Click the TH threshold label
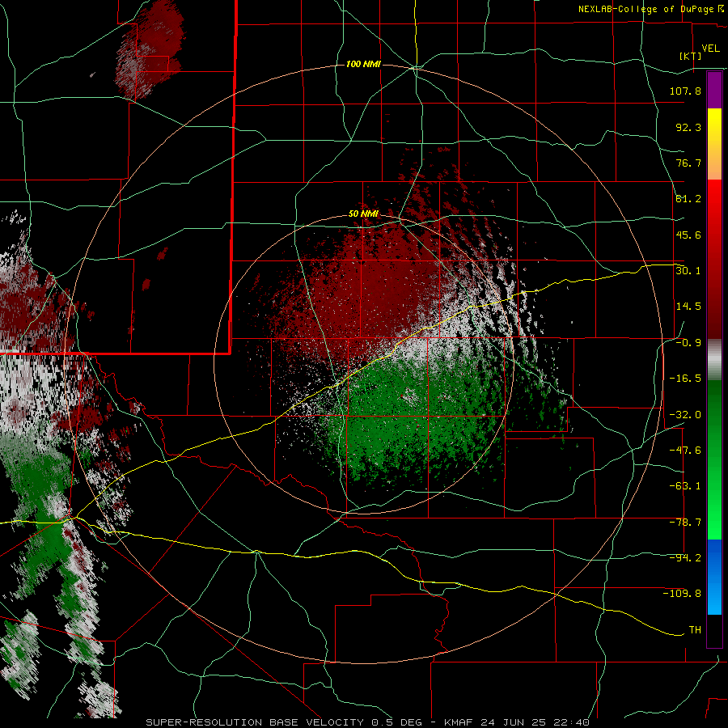The height and width of the screenshot is (728, 728). click(x=695, y=629)
